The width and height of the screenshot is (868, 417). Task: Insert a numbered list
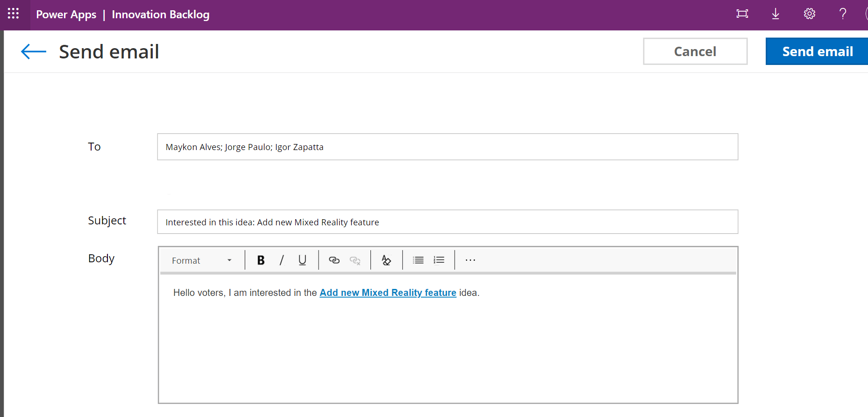pos(439,260)
